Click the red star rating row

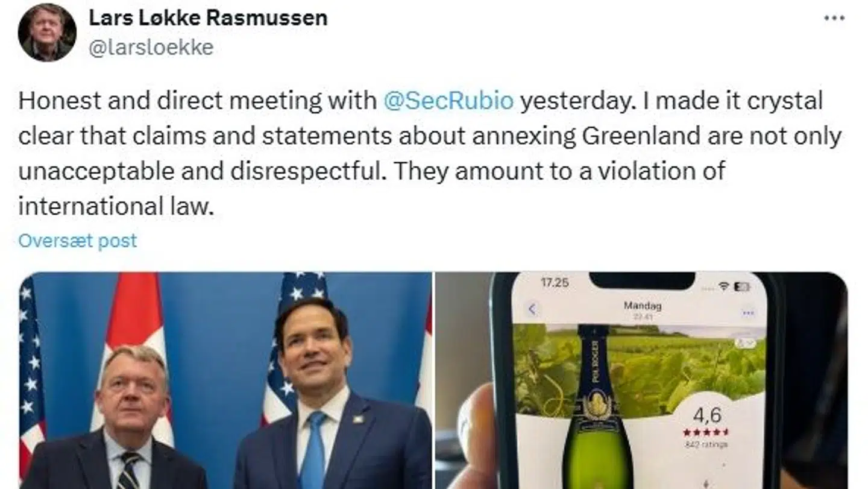point(706,432)
